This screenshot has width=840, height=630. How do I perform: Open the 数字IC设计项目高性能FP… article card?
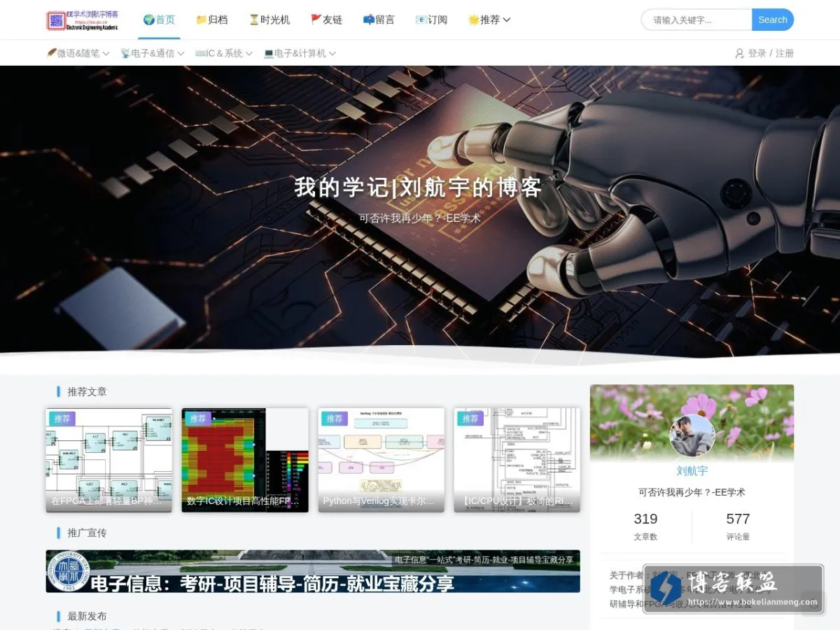tap(244, 460)
